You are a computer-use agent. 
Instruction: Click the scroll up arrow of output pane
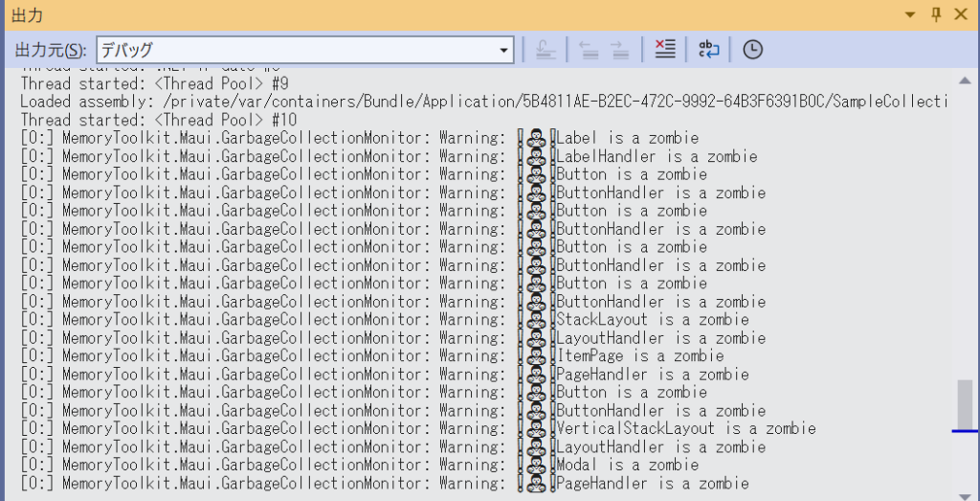coord(965,80)
